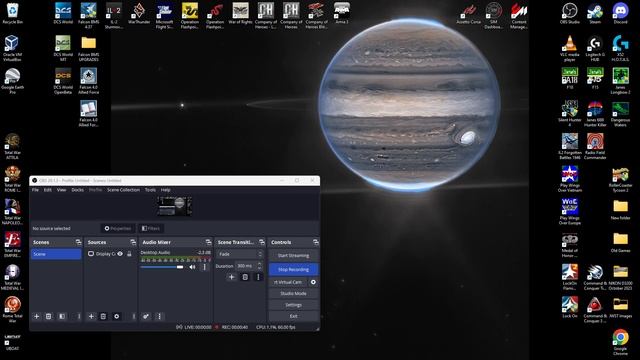Open Settings from Controls dock
The image size is (640, 360).
tap(293, 305)
